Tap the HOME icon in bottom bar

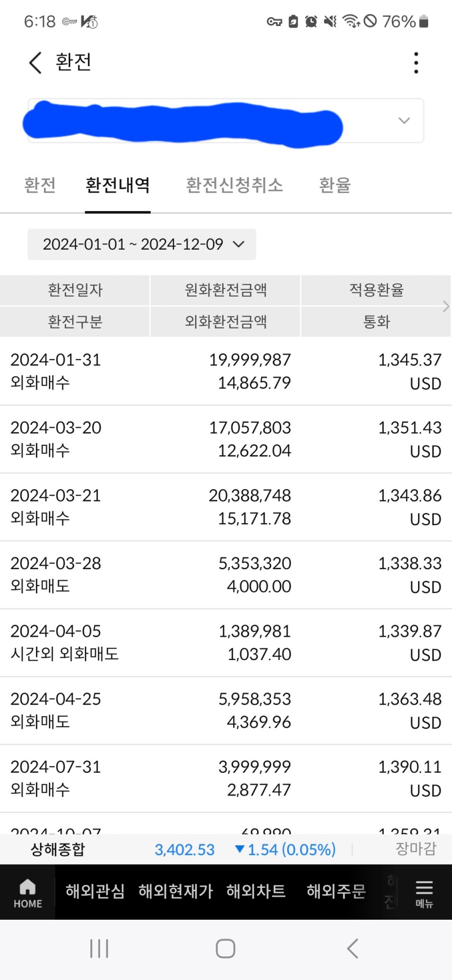(x=27, y=893)
